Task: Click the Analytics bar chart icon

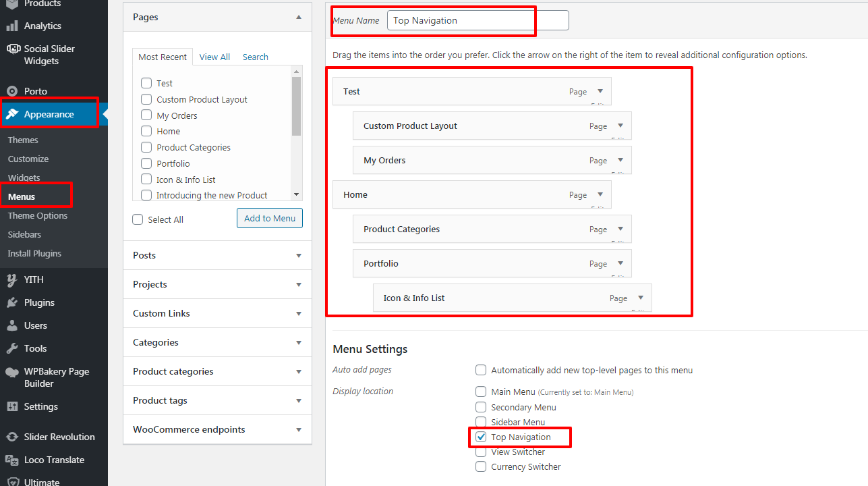Action: pyautogui.click(x=12, y=26)
